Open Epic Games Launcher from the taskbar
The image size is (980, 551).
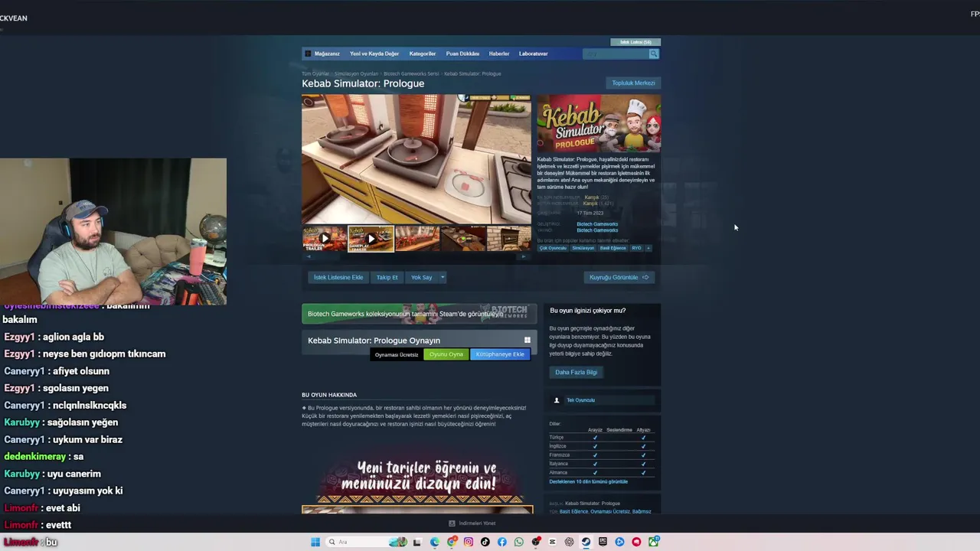click(x=603, y=542)
